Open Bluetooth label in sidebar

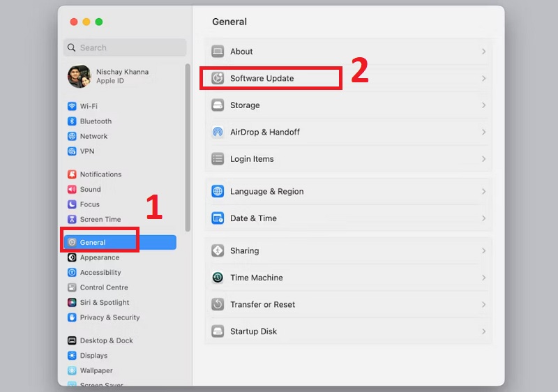96,121
